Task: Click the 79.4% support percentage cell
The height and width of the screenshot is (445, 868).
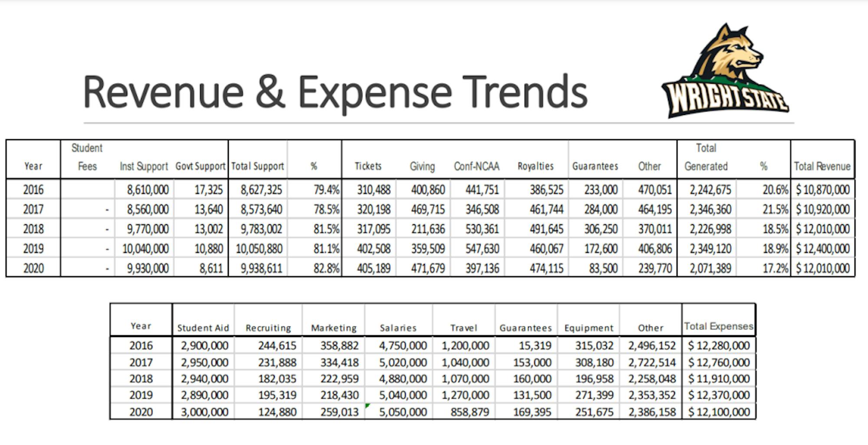Action: (x=326, y=190)
